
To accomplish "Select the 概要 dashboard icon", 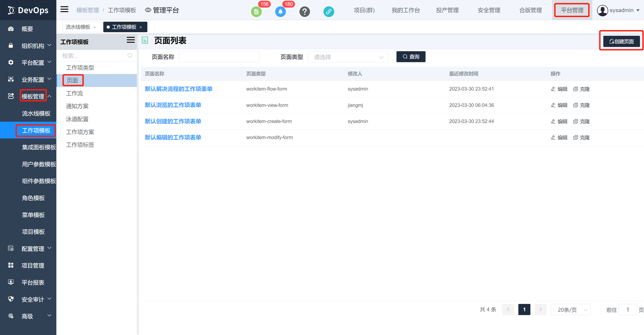I will pyautogui.click(x=11, y=29).
